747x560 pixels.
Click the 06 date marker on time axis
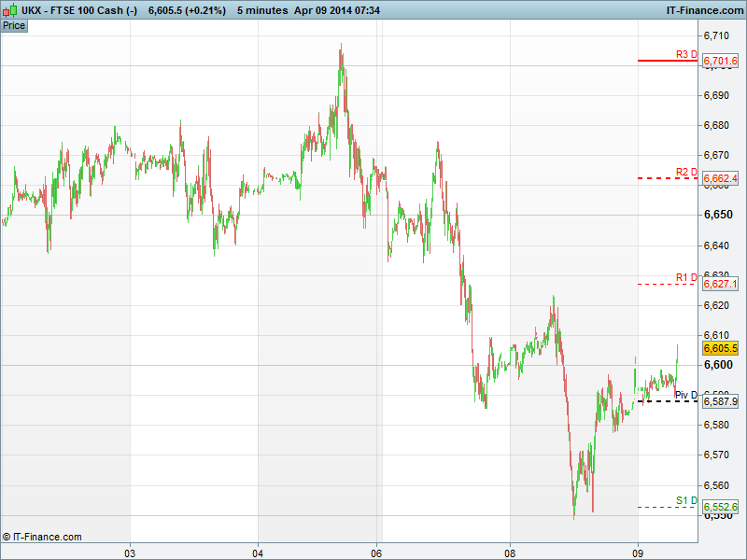point(376,552)
